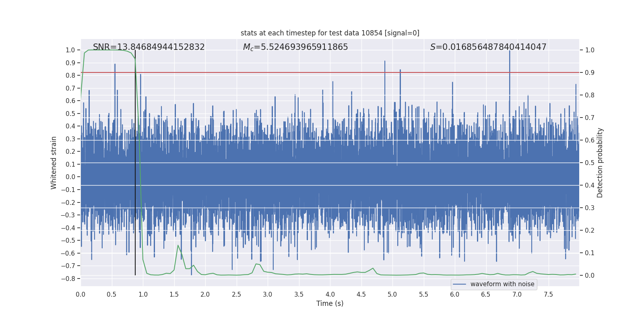Click the plot title mentioning test data 10854
The image size is (644, 322).
[x=330, y=33]
